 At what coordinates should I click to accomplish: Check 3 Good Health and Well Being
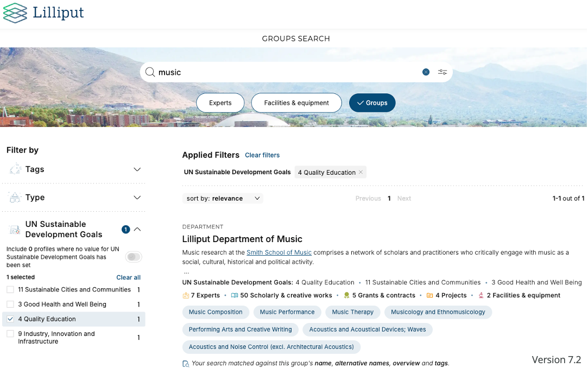[10, 305]
